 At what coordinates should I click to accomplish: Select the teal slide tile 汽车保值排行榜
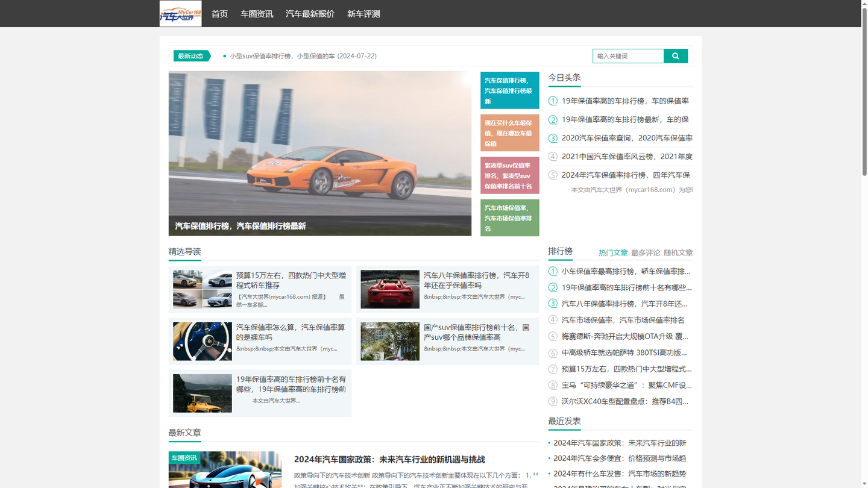[x=510, y=90]
